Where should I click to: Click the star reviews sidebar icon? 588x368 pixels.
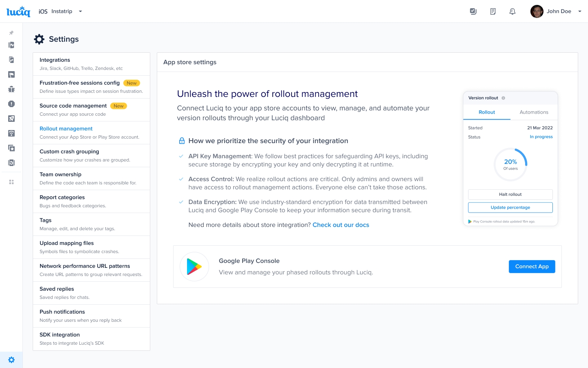pos(11,148)
